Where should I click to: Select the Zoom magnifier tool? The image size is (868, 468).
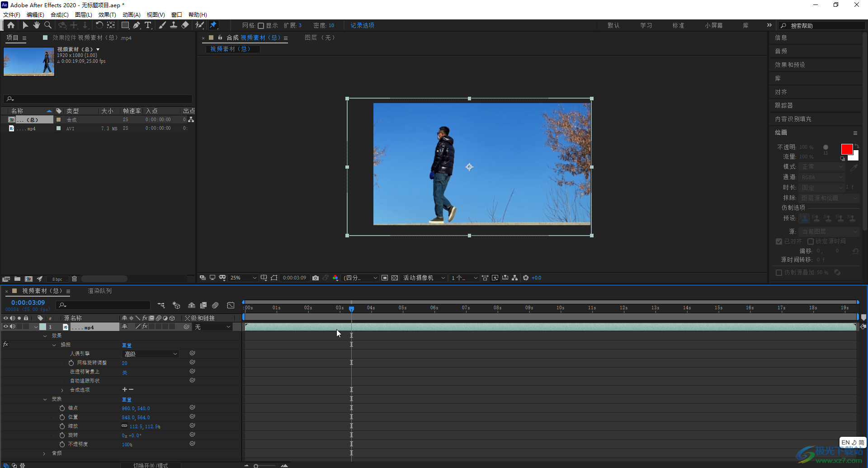[x=48, y=25]
